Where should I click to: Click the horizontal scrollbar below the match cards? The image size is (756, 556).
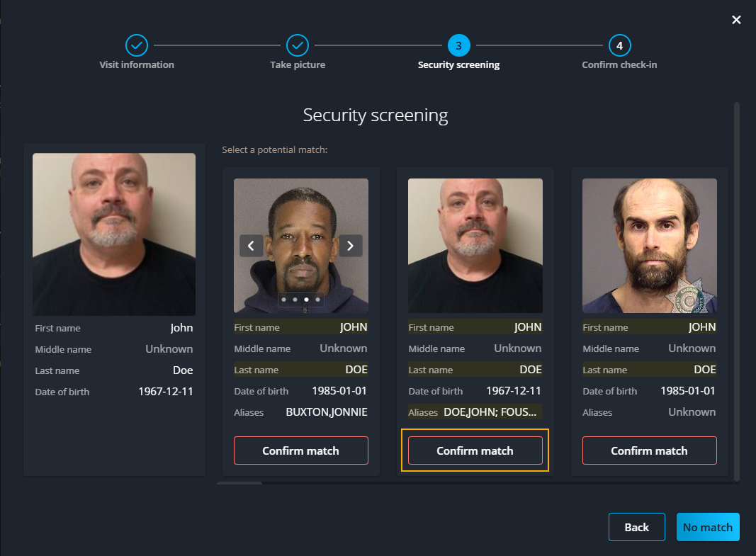[x=239, y=484]
